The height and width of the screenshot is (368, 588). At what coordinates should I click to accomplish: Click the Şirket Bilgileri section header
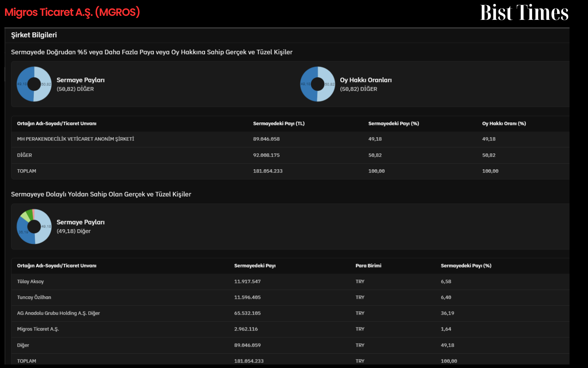[34, 35]
